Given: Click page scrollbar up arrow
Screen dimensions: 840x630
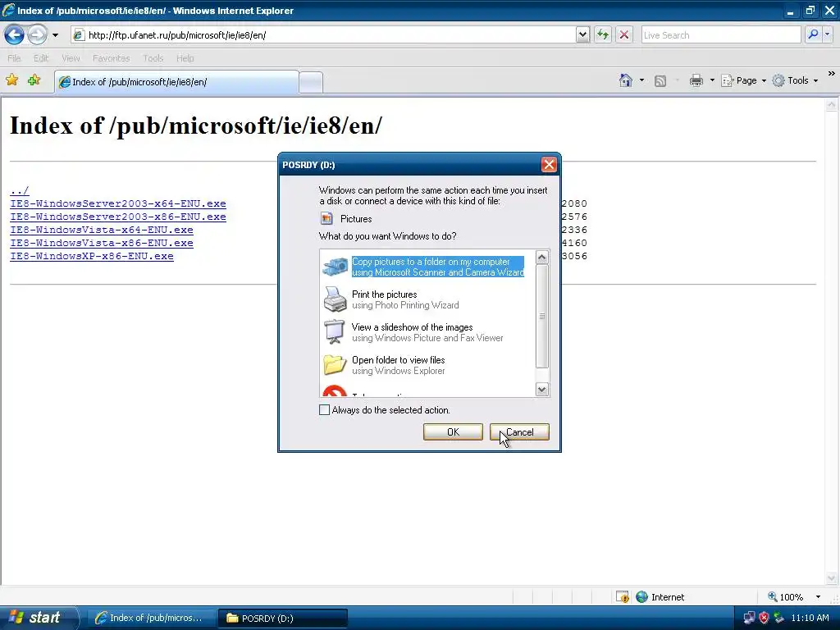Looking at the screenshot, I should (832, 105).
